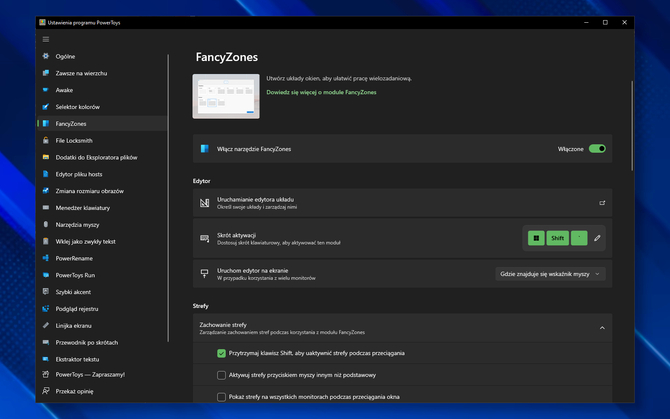Click the PowerToys — Zapraszamy! icon
Viewport: 670px width, 419px height.
tap(46, 375)
